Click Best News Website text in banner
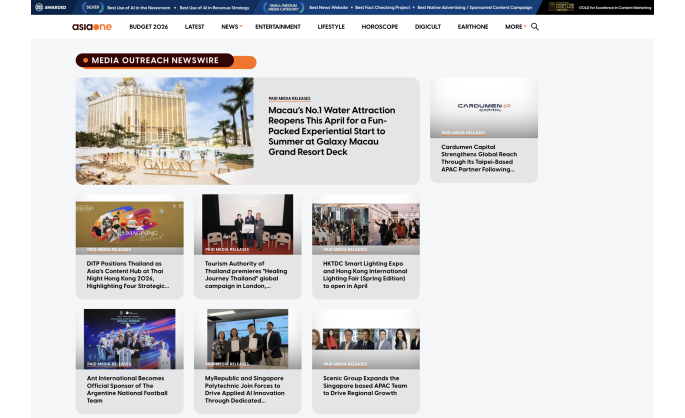Viewport: 685px width, 418px height. [328, 7]
